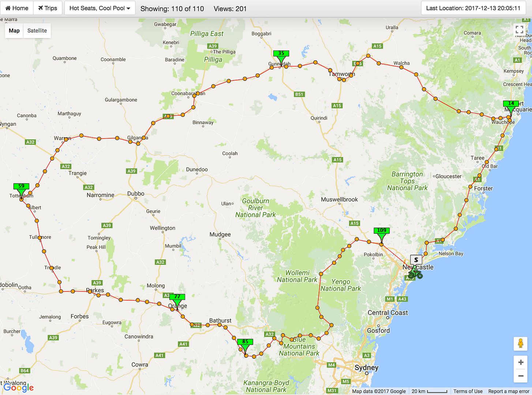Open Terms of Use link
This screenshot has height=395, width=532.
click(x=468, y=391)
